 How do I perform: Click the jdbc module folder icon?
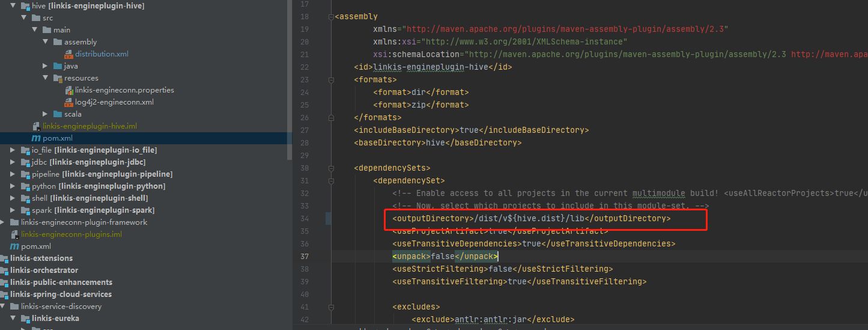(25, 162)
